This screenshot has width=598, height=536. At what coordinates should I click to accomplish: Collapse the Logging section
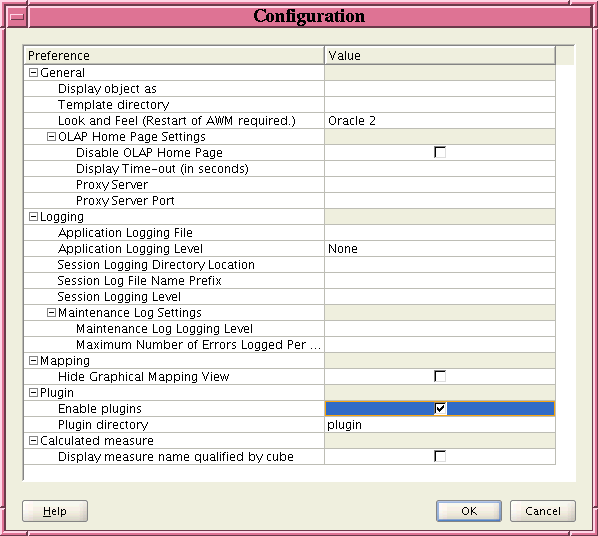pos(34,217)
